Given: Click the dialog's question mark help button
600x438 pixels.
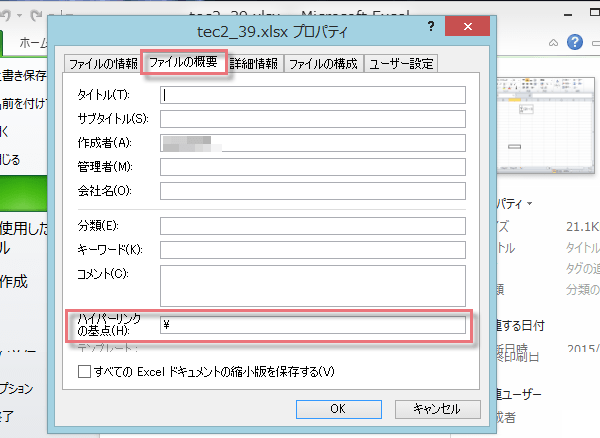Looking at the screenshot, I should pos(431,24).
